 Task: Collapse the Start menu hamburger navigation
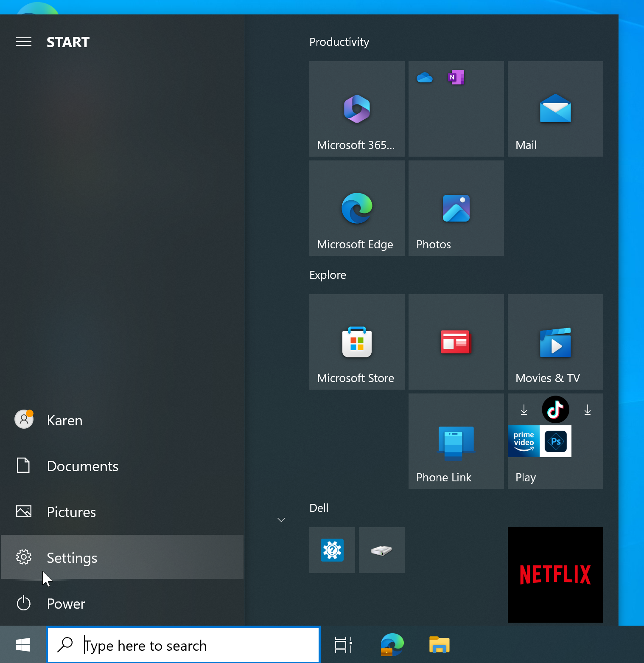(x=24, y=42)
